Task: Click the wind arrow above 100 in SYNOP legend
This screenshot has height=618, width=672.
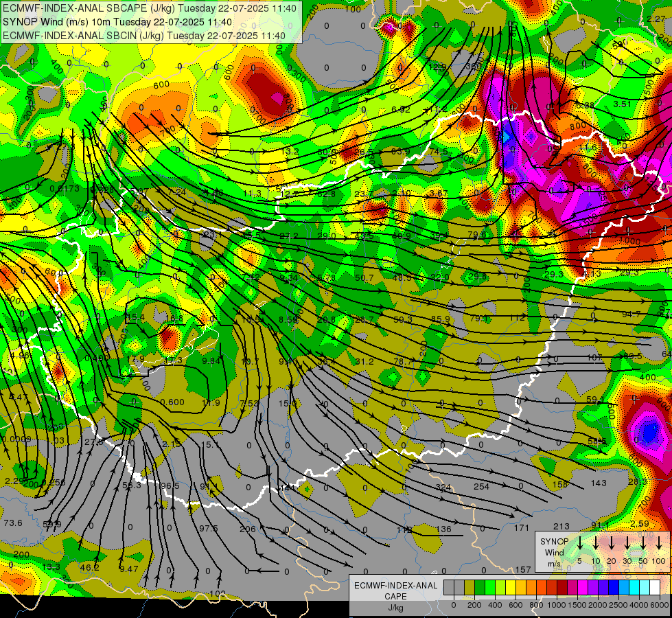Action: click(659, 542)
